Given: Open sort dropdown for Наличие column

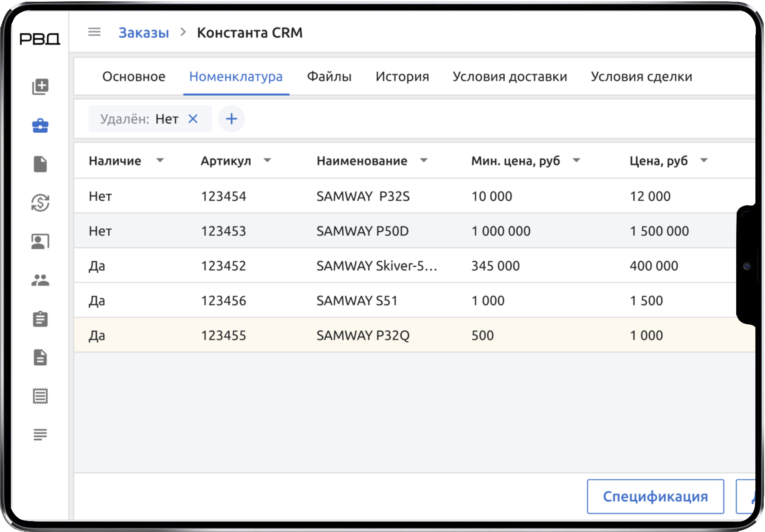Looking at the screenshot, I should 161,161.
